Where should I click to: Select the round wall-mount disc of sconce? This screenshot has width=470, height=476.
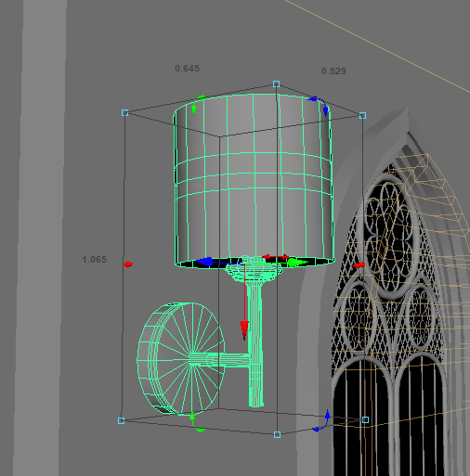pyautogui.click(x=181, y=359)
